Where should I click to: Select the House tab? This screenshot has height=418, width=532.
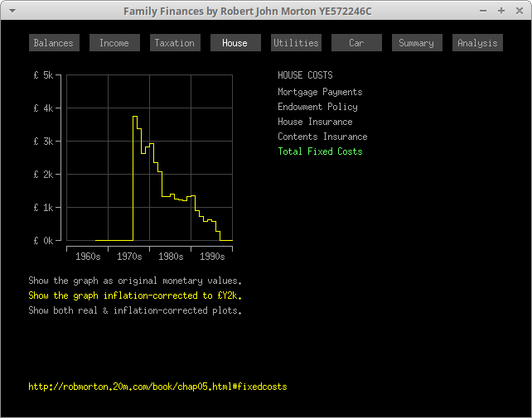pyautogui.click(x=235, y=43)
